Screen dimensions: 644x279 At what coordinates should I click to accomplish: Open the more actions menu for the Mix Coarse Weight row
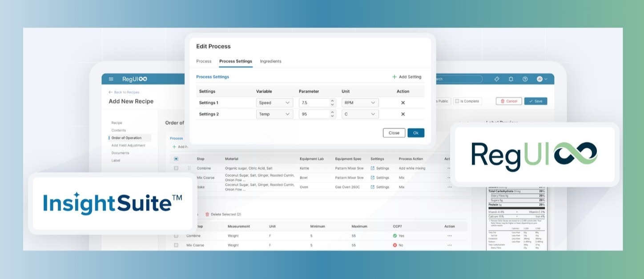[449, 245]
